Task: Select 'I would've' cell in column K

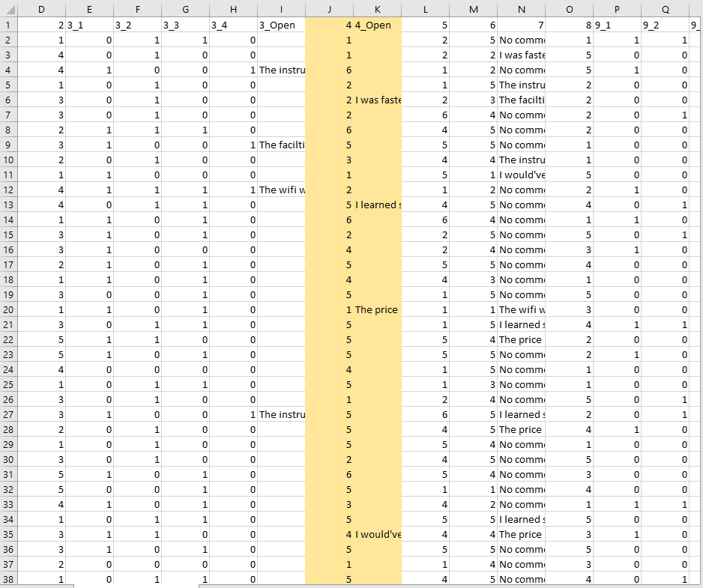Action: [377, 534]
